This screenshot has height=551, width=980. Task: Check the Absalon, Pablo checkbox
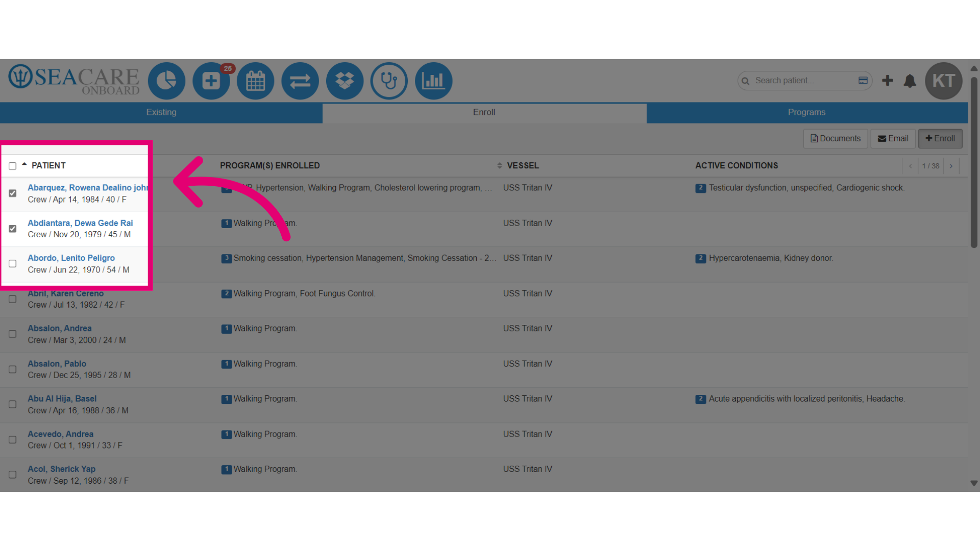[12, 369]
